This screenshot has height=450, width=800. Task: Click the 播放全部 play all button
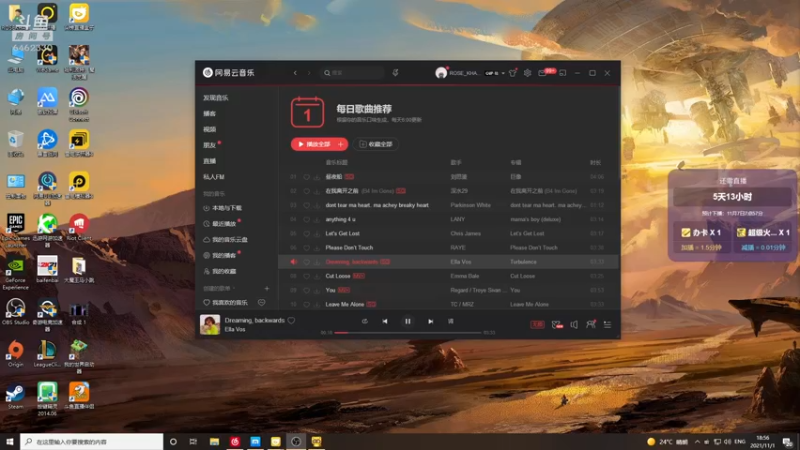click(313, 144)
